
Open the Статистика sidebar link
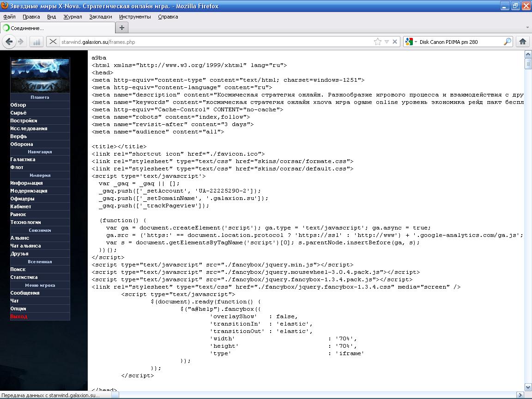point(24,277)
